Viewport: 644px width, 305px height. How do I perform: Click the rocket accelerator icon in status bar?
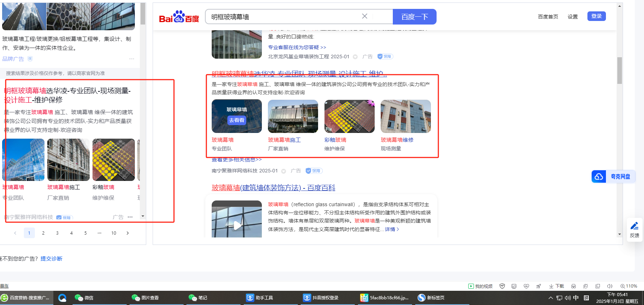click(539, 286)
